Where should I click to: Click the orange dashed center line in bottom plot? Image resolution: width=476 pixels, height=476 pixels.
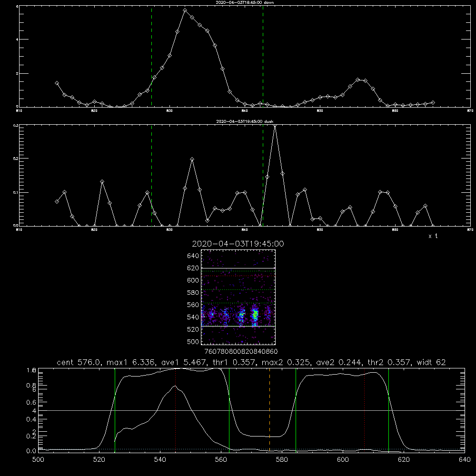pyautogui.click(x=269, y=410)
